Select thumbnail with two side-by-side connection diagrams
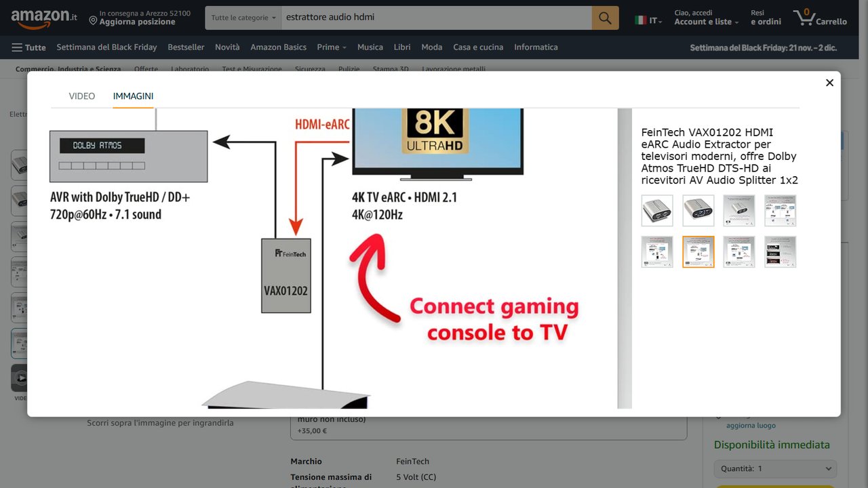868x488 pixels. (x=781, y=211)
